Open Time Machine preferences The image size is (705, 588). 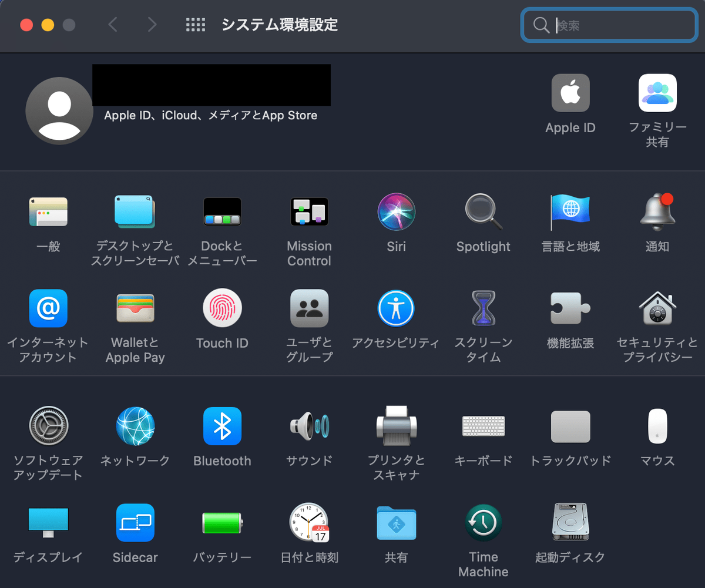pyautogui.click(x=484, y=523)
